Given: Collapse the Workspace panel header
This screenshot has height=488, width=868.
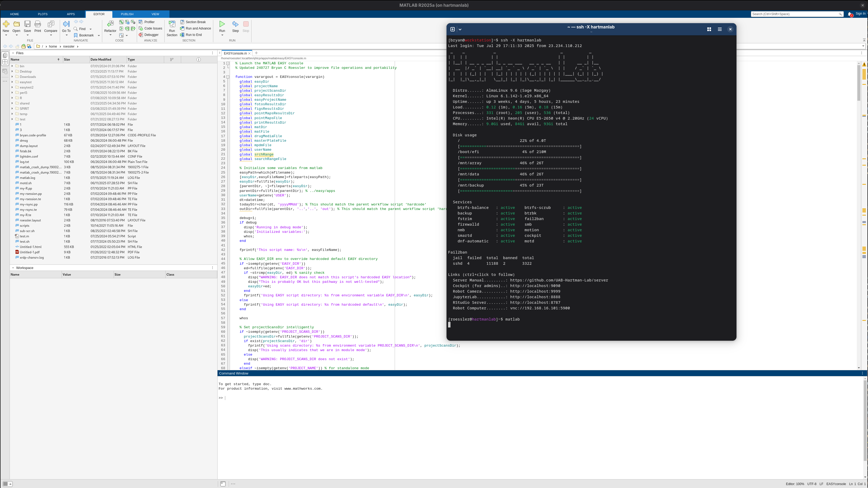Looking at the screenshot, I should (x=14, y=267).
